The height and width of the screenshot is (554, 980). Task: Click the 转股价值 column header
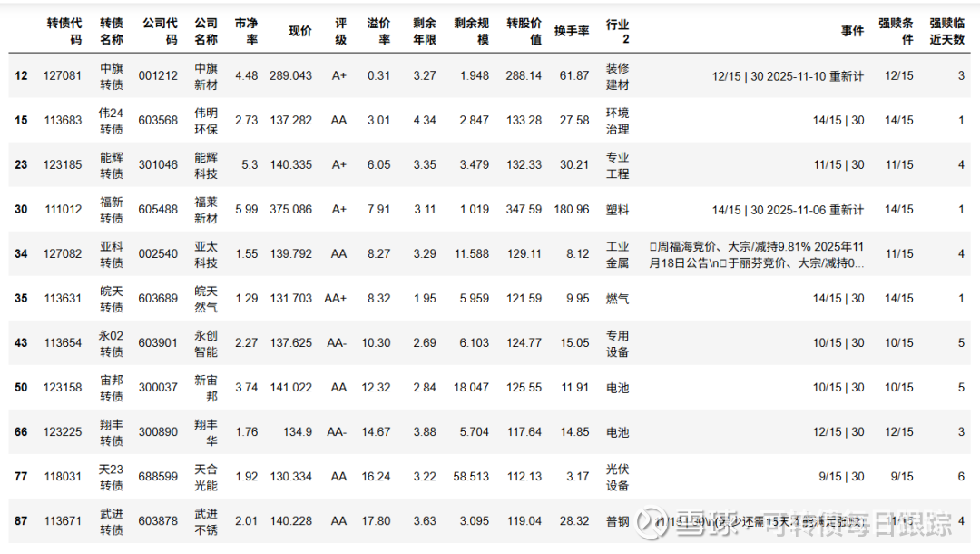click(x=524, y=31)
